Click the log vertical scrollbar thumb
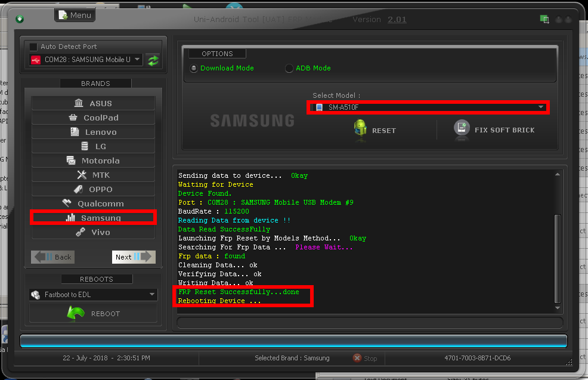The height and width of the screenshot is (380, 588). 557,258
